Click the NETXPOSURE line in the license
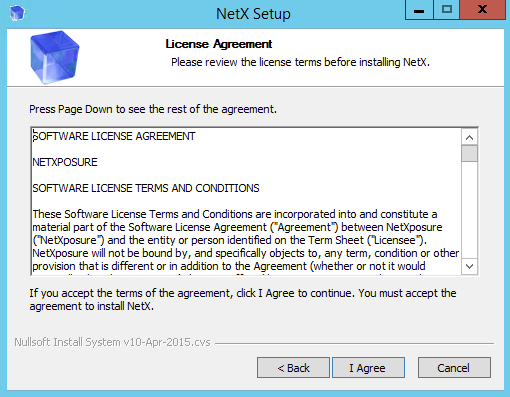The image size is (510, 397). click(x=65, y=162)
